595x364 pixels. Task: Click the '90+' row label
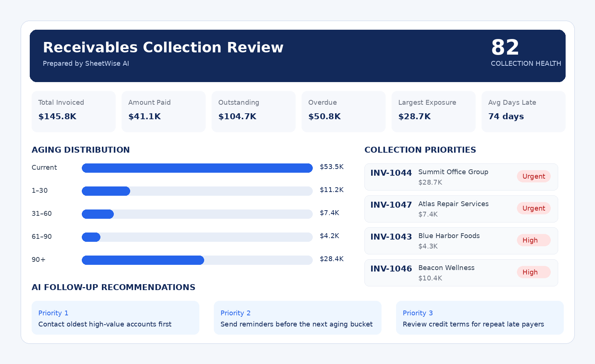pos(39,260)
